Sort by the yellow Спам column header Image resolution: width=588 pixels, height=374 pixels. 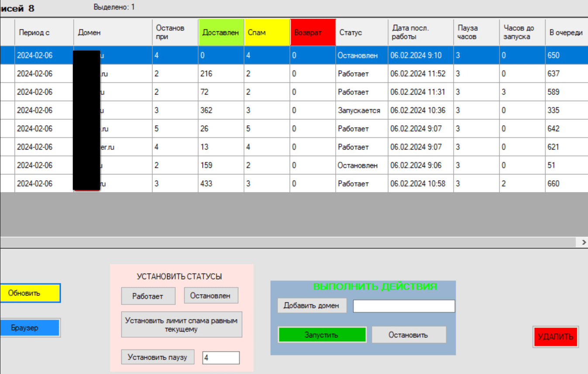pos(267,32)
